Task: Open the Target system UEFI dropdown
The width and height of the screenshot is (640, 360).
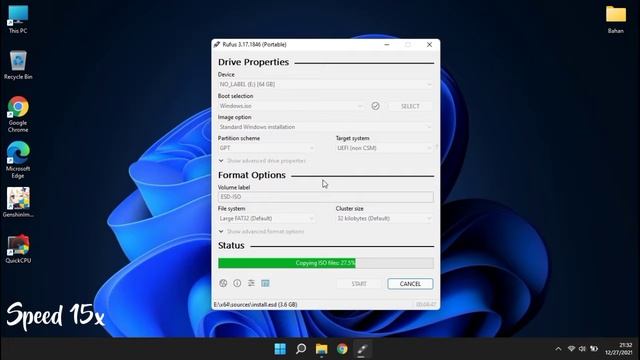Action: click(384, 148)
